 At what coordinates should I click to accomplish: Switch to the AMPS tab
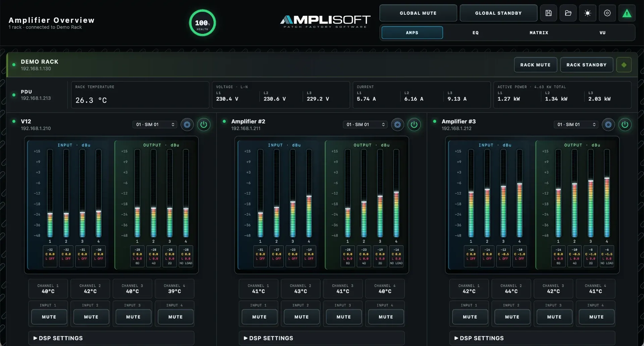[x=412, y=33]
